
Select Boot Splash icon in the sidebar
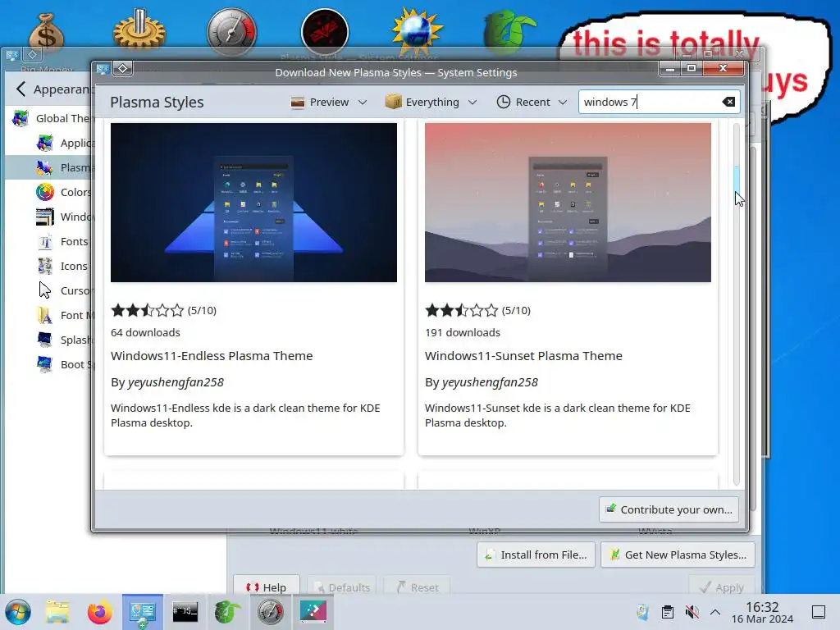(x=44, y=364)
